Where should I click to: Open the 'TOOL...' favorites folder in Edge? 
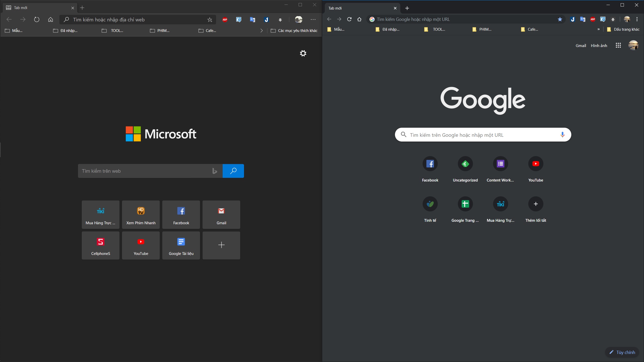click(x=112, y=31)
